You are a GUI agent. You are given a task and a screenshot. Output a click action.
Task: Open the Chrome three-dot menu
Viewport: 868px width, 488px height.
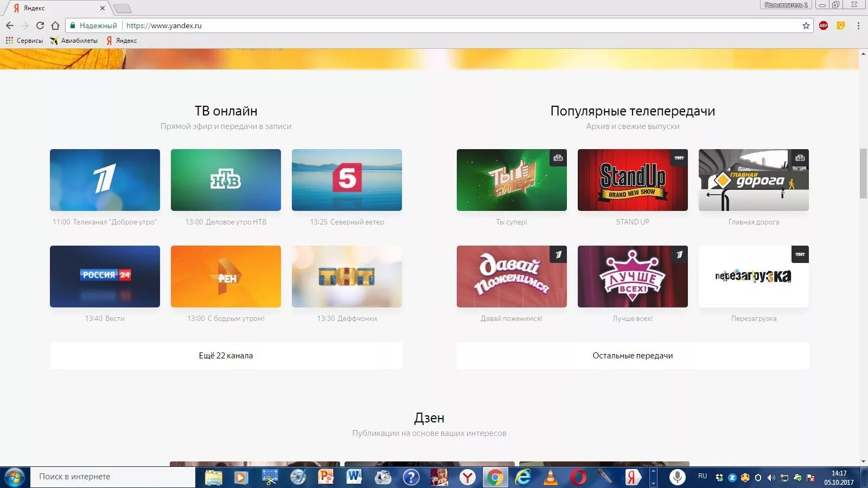coord(858,25)
